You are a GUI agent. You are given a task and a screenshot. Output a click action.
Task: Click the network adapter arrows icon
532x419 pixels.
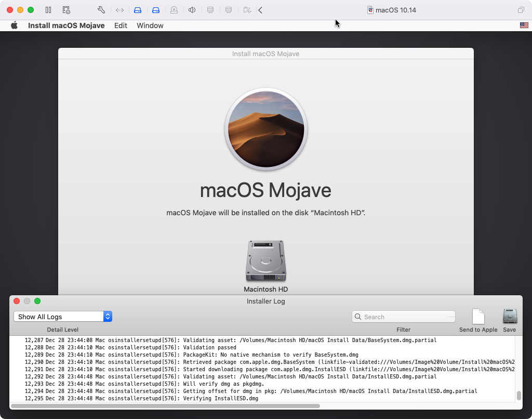[119, 10]
